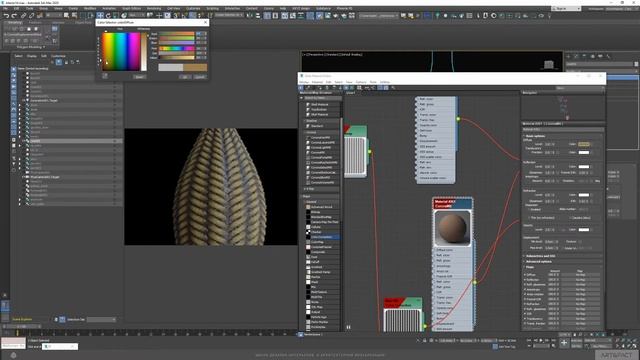Click the Play Animation button
Screen dimensions: 640x360
tap(541, 340)
